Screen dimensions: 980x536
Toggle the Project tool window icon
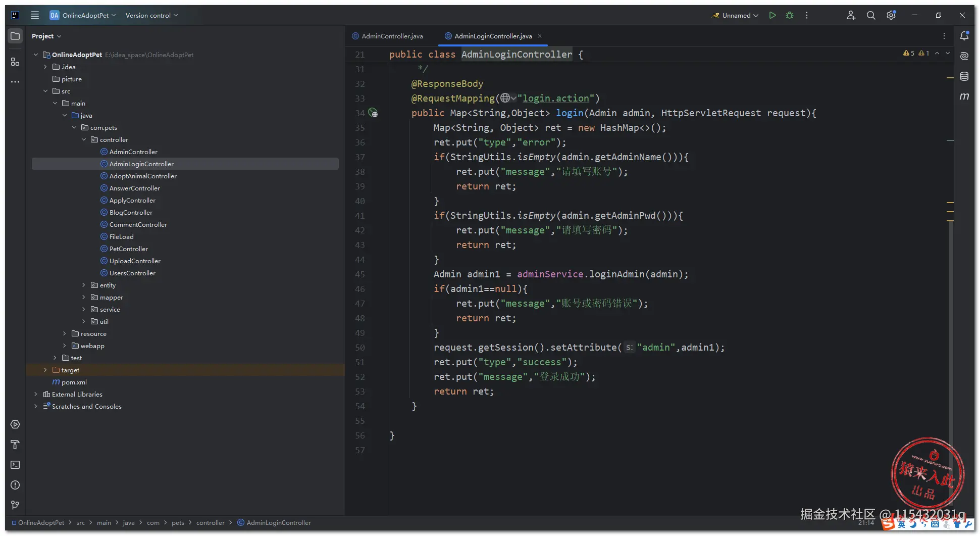[15, 36]
